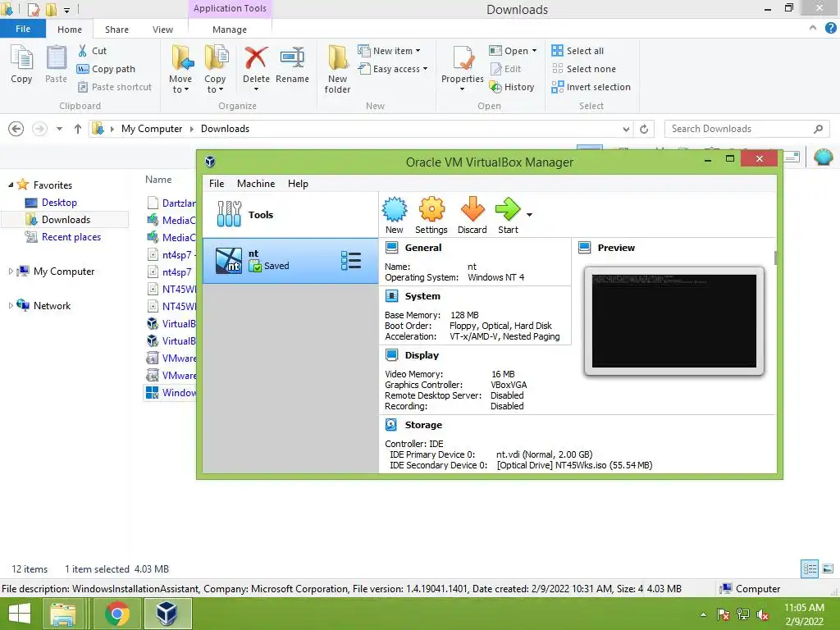
Task: Open the Easy access dropdown
Action: point(393,69)
